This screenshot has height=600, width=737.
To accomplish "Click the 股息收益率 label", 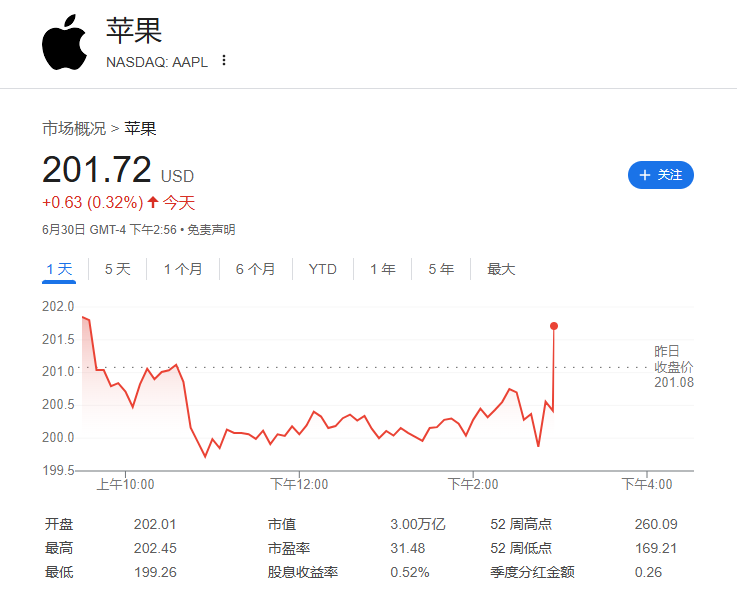I will coord(303,572).
